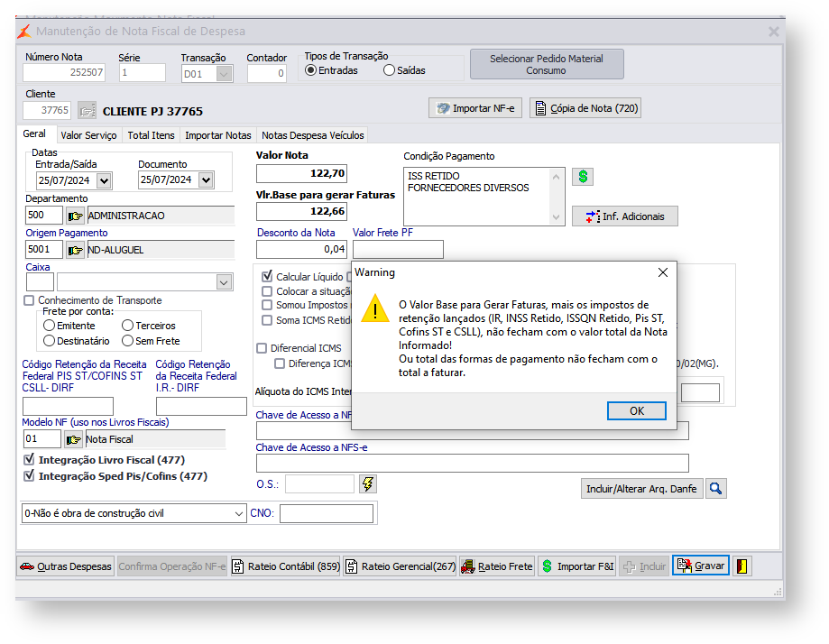Click the Origem Pagamento lookup hand icon
Image resolution: width=829 pixels, height=644 pixels.
pyautogui.click(x=75, y=250)
